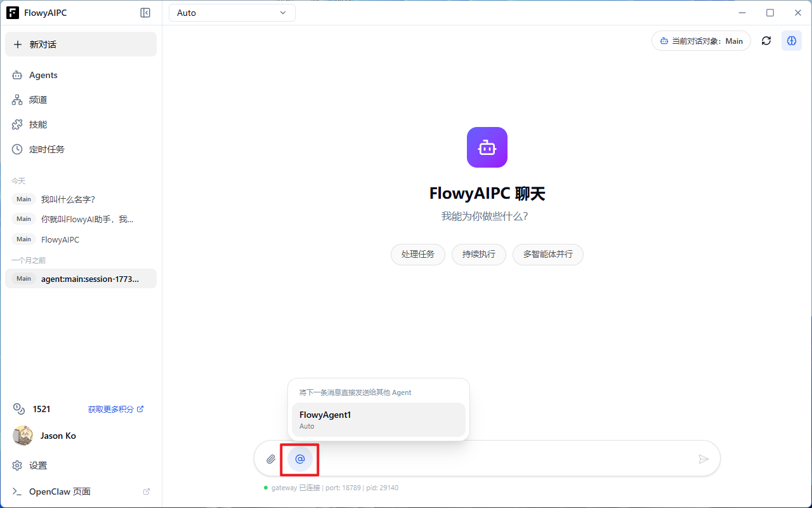Screen dimensions: 812x508
Task: Click the refresh conversation icon
Action: tap(766, 41)
